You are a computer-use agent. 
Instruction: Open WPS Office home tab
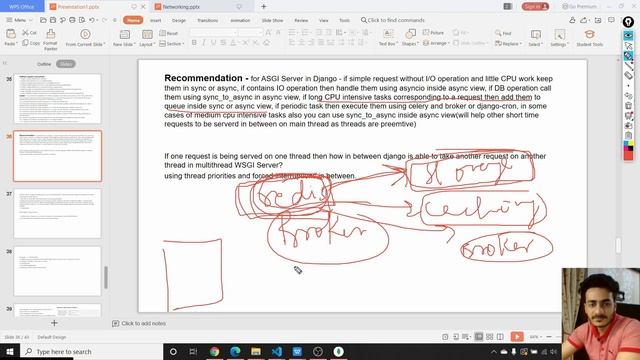[x=22, y=7]
